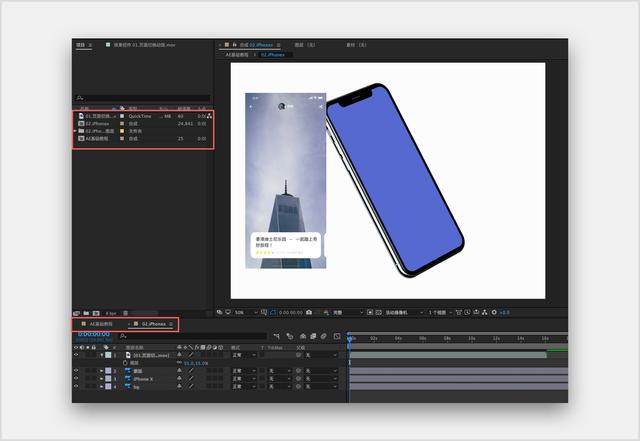Toggle the frame blending icon in the timeline
The image size is (640, 441).
[313, 336]
